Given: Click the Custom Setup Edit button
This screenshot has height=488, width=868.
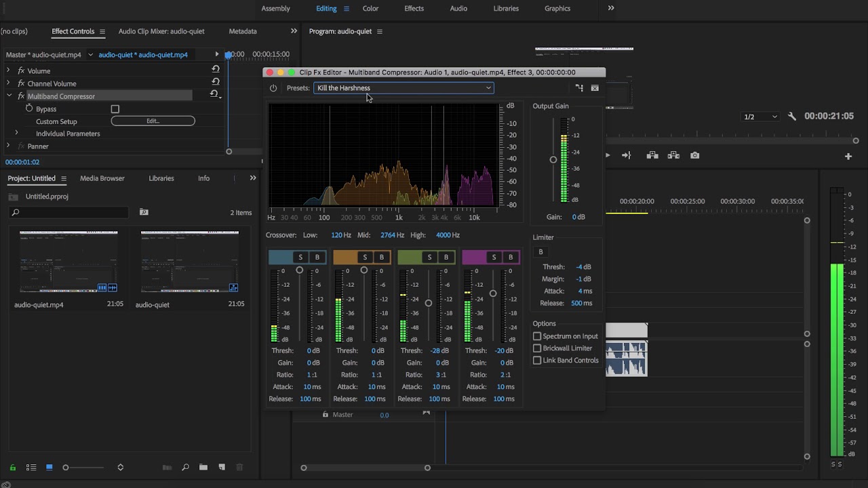Looking at the screenshot, I should [x=153, y=121].
